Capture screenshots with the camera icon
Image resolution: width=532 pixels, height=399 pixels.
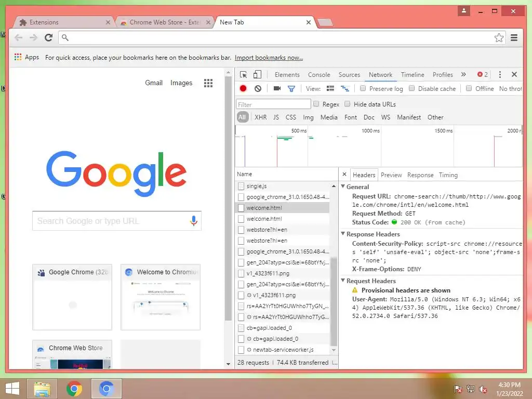click(x=277, y=88)
